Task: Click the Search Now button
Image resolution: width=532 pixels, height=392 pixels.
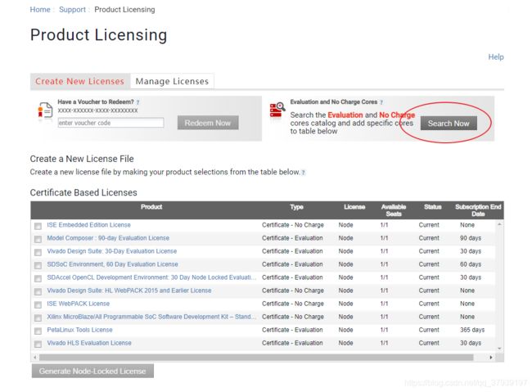Action: point(449,124)
